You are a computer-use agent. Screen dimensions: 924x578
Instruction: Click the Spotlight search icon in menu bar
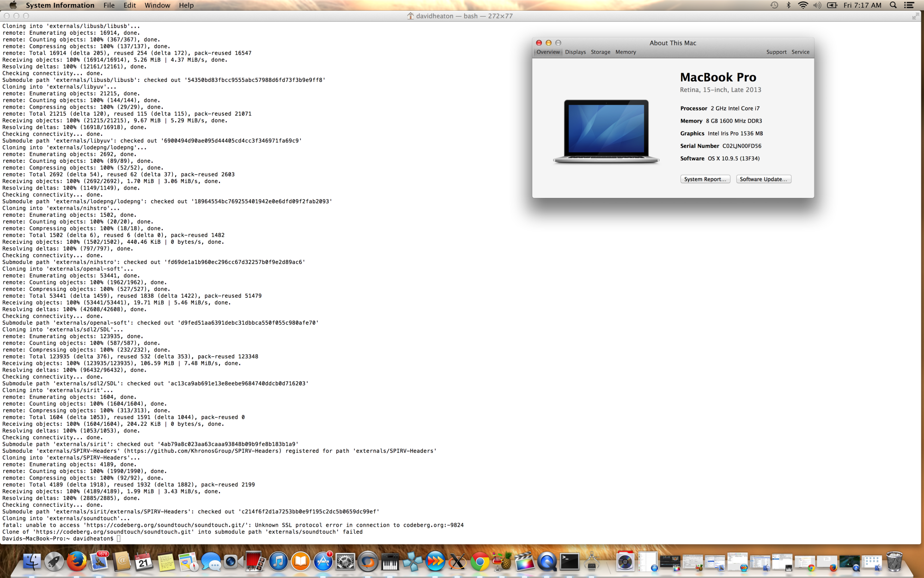[x=894, y=5]
